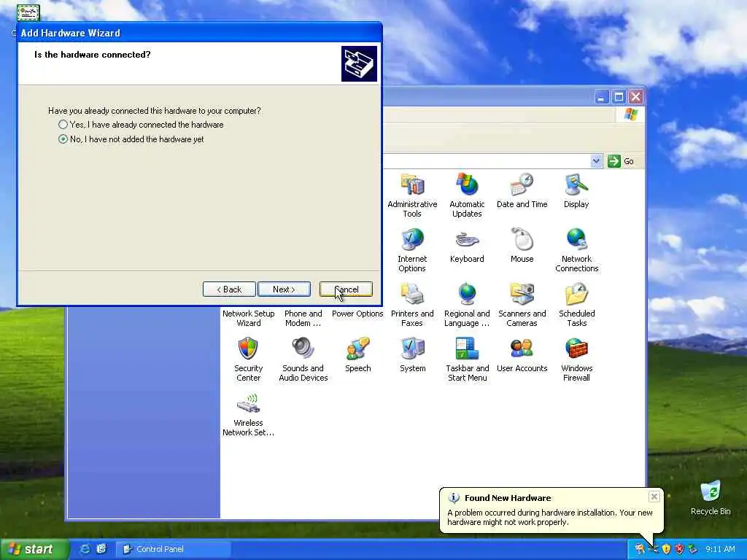Click the leftmost system tray icon
Image resolution: width=747 pixels, height=560 pixels.
(640, 549)
